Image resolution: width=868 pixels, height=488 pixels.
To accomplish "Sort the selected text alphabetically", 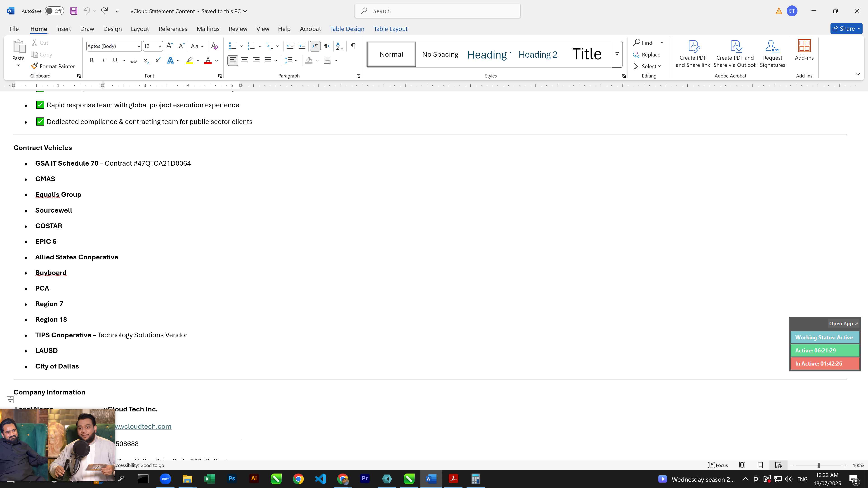I will click(340, 46).
